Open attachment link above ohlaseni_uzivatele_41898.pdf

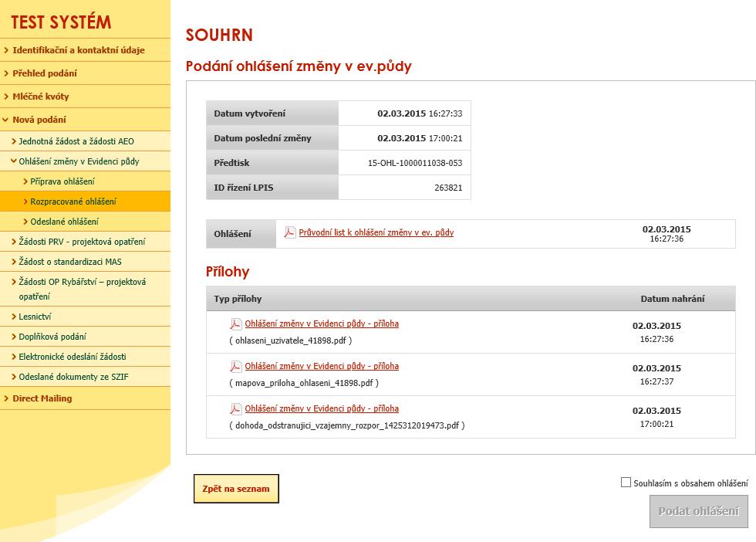click(322, 324)
